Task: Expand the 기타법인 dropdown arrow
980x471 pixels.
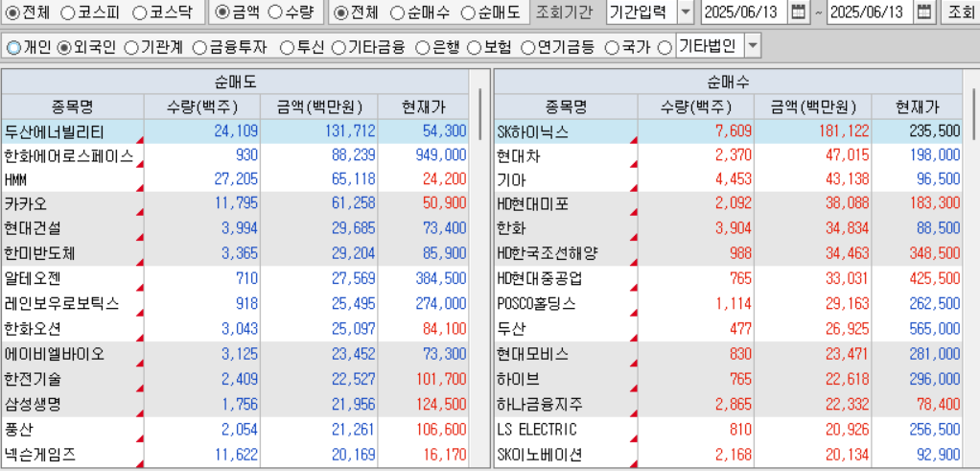Action: [x=753, y=46]
